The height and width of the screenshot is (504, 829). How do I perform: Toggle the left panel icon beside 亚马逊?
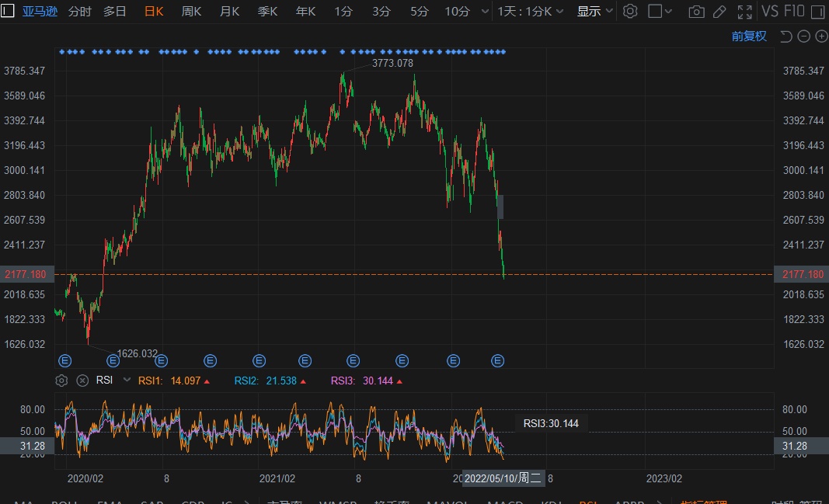tap(8, 12)
